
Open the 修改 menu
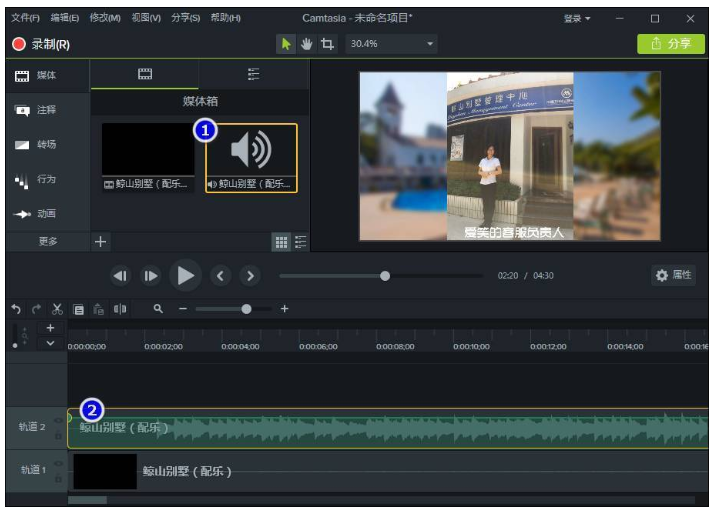tap(105, 18)
